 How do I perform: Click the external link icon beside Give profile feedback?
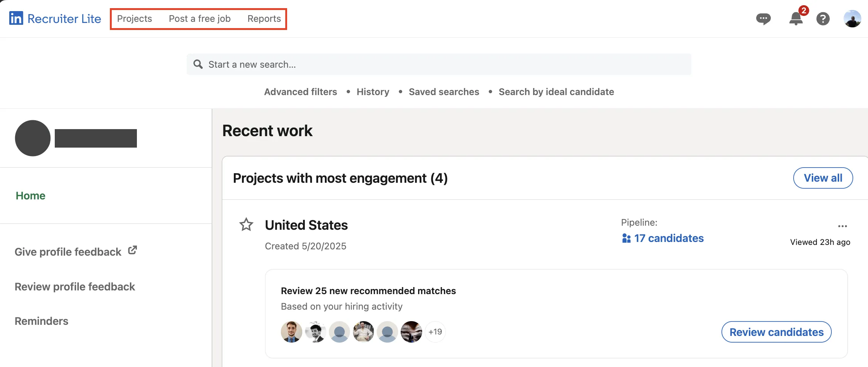[132, 250]
